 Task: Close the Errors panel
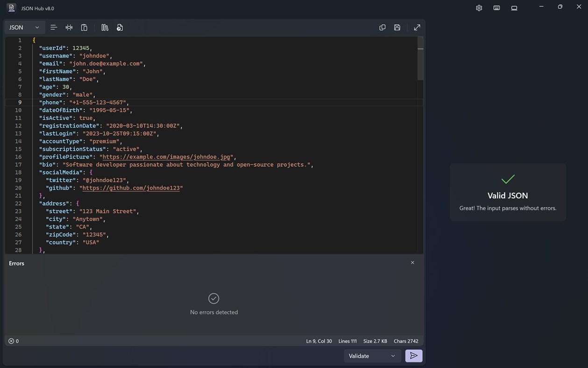click(x=412, y=263)
